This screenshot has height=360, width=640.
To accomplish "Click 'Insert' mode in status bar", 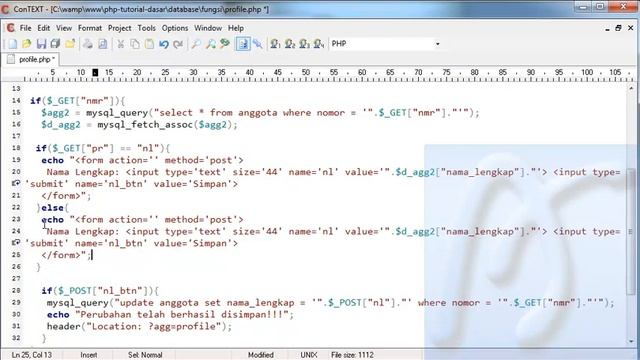I will click(89, 355).
